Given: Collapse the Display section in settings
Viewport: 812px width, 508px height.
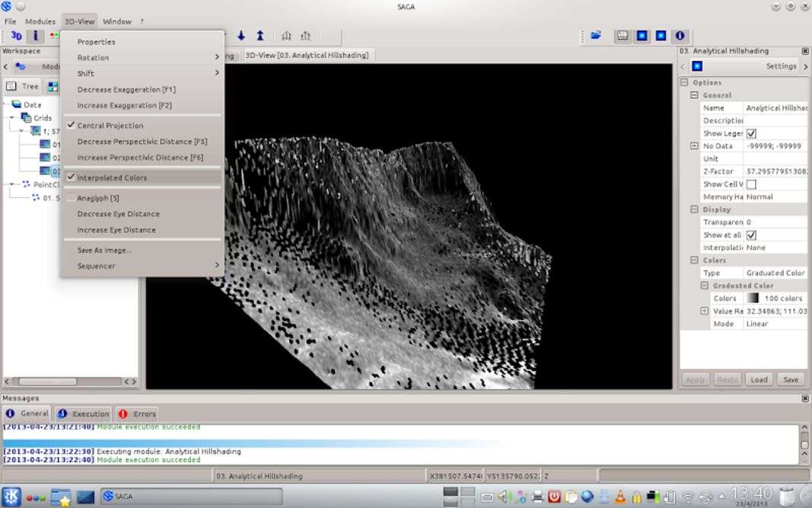Looking at the screenshot, I should (694, 209).
